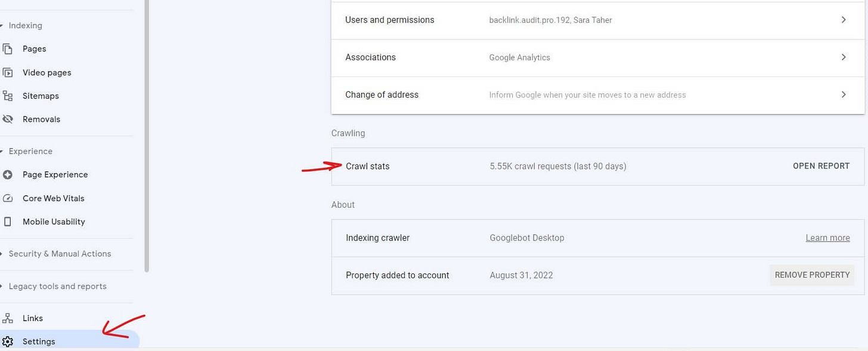
Task: Click the Links network icon
Action: pyautogui.click(x=7, y=318)
